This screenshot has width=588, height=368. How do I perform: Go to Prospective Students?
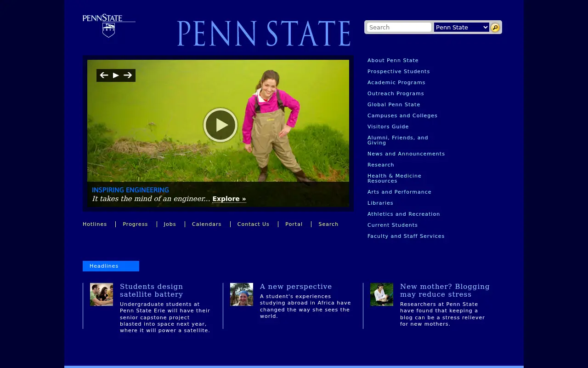pos(399,72)
